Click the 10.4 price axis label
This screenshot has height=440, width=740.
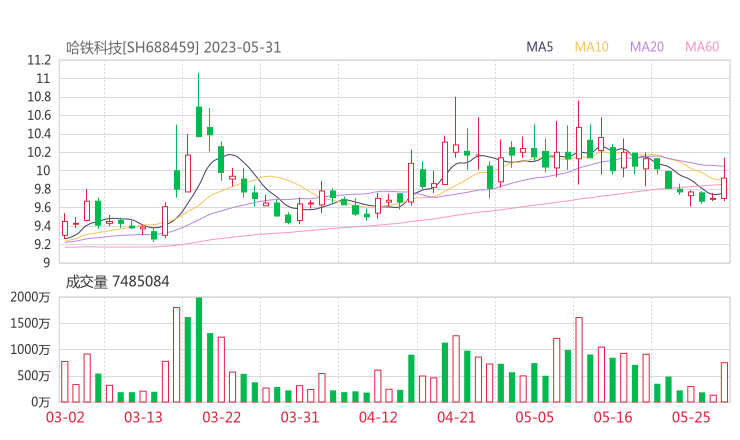pyautogui.click(x=39, y=134)
